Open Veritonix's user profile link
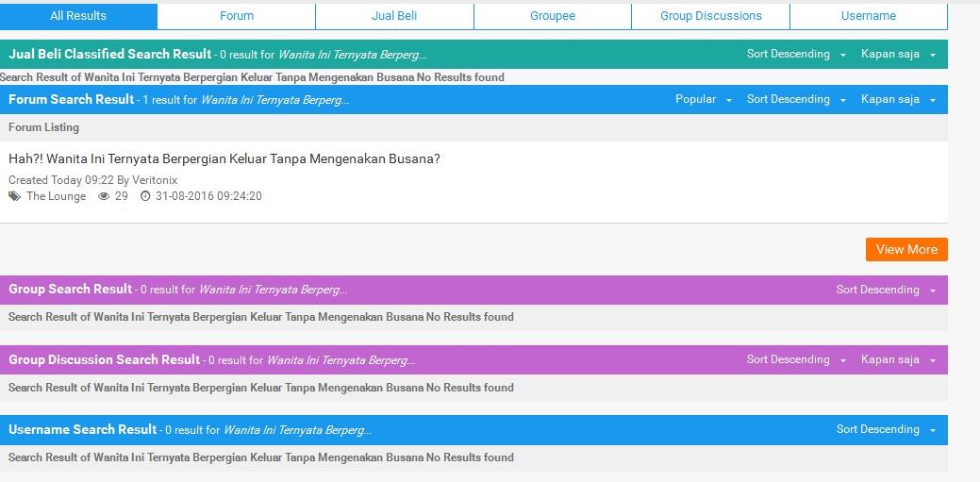980x482 pixels. pos(155,180)
